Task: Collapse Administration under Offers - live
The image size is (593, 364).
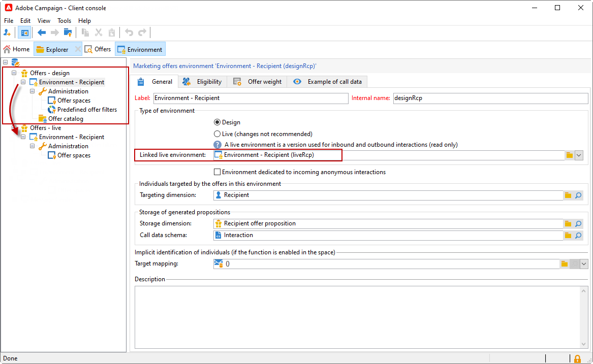Action: 32,146
